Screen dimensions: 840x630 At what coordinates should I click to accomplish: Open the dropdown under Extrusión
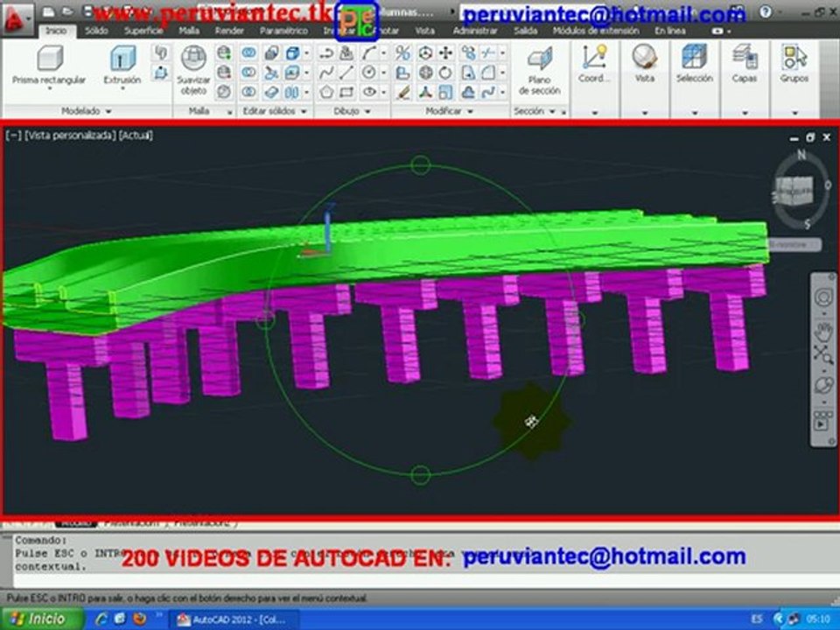[122, 89]
